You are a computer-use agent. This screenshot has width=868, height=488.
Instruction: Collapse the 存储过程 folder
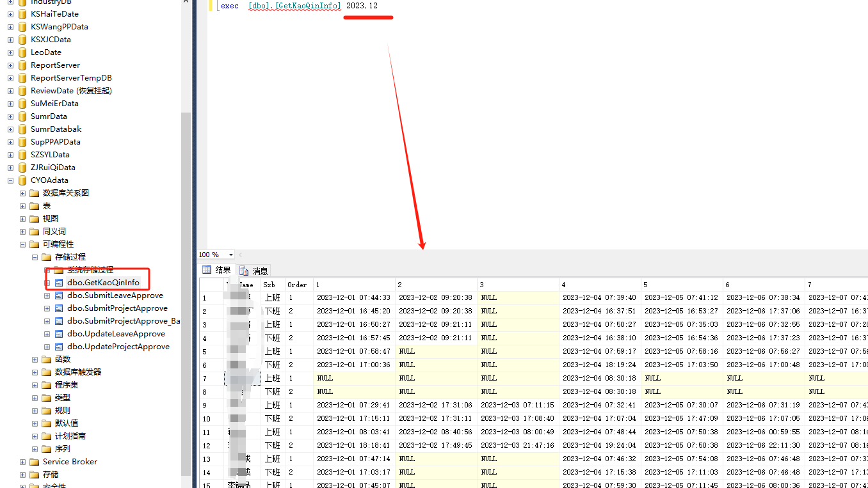pyautogui.click(x=35, y=257)
